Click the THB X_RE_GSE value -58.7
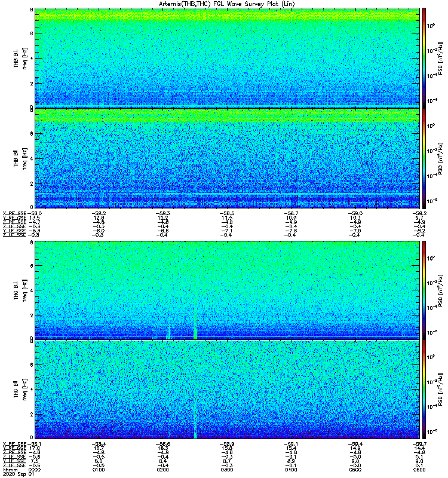 [291, 213]
